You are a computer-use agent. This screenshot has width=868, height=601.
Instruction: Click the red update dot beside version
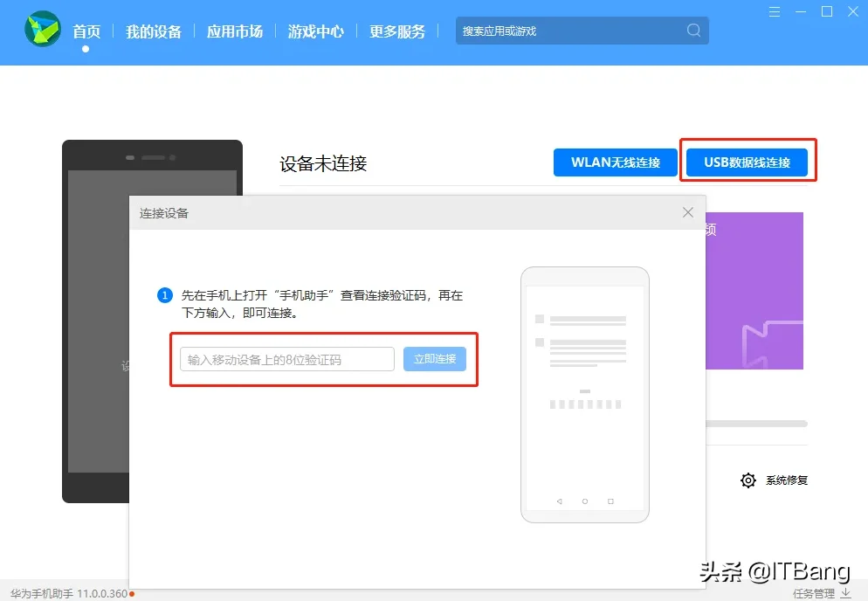pyautogui.click(x=132, y=594)
